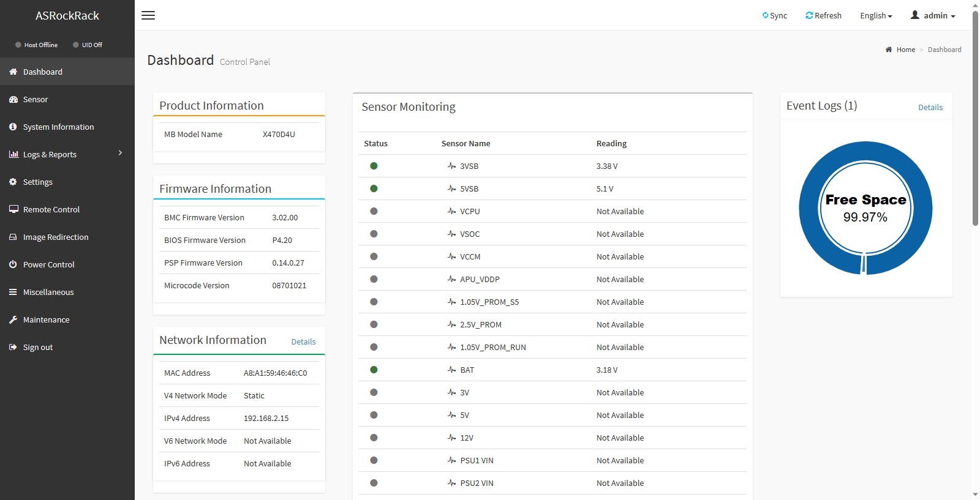Viewport: 980px width, 500px height.
Task: Click the waveform icon beside the 3VSB sensor
Action: click(x=451, y=166)
